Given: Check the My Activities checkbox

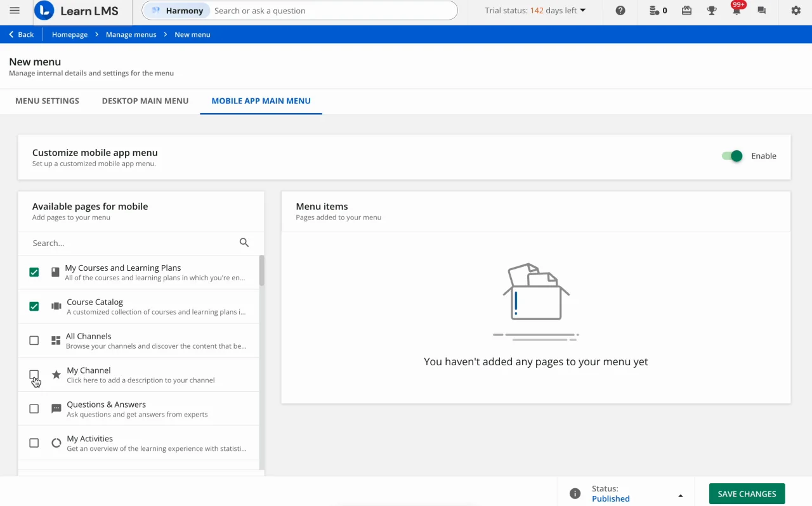Looking at the screenshot, I should 34,443.
